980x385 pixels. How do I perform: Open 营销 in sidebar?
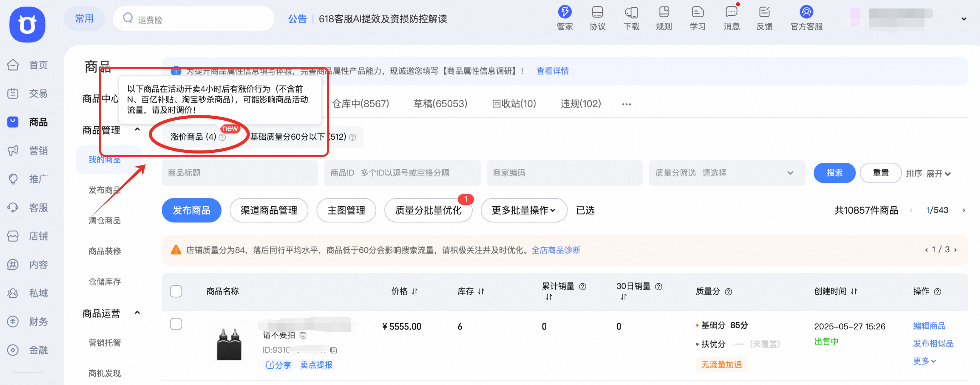point(28,150)
